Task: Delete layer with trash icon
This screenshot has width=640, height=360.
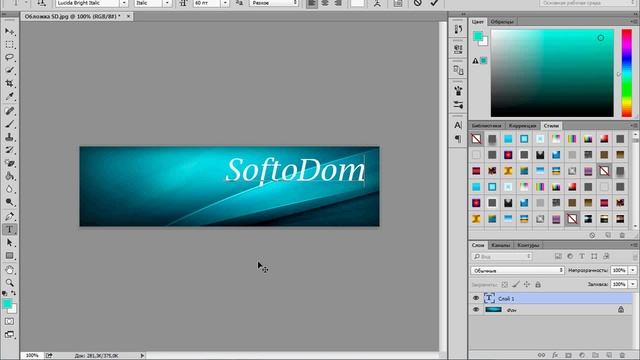Action: [x=622, y=355]
